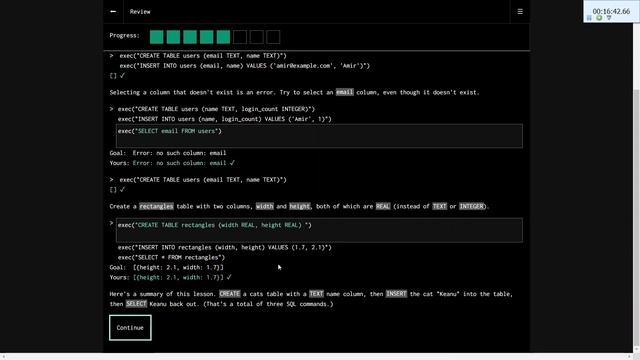Click the highlighted word height
640x360 pixels.
pyautogui.click(x=300, y=206)
